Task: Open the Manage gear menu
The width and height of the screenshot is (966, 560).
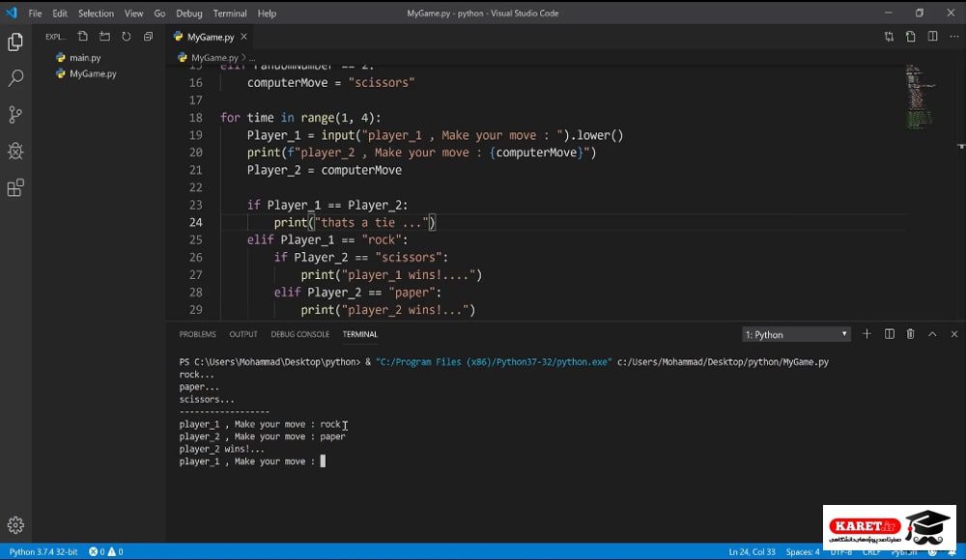Action: (15, 525)
